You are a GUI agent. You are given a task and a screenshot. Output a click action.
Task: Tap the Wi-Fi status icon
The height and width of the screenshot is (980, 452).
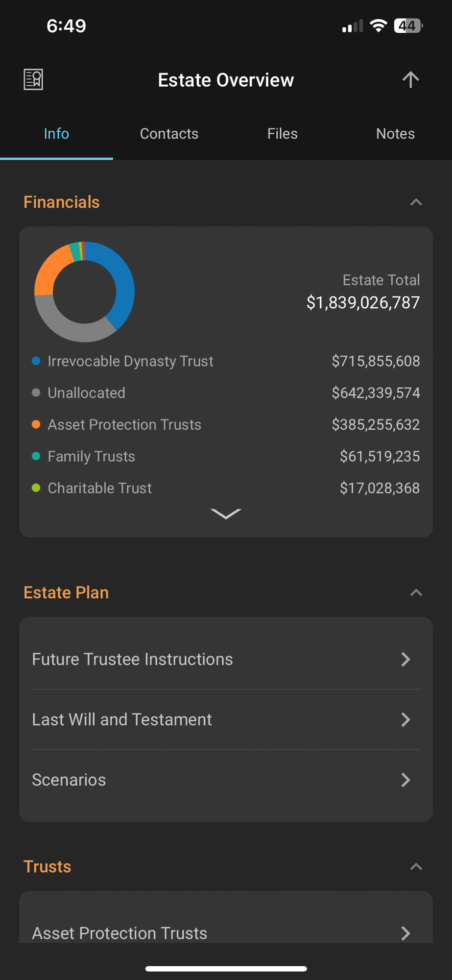[x=378, y=25]
